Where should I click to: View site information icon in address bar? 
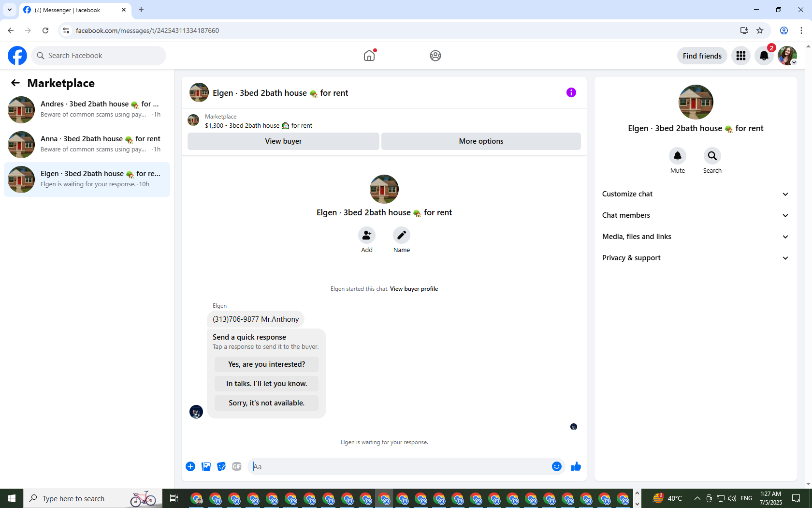(66, 30)
